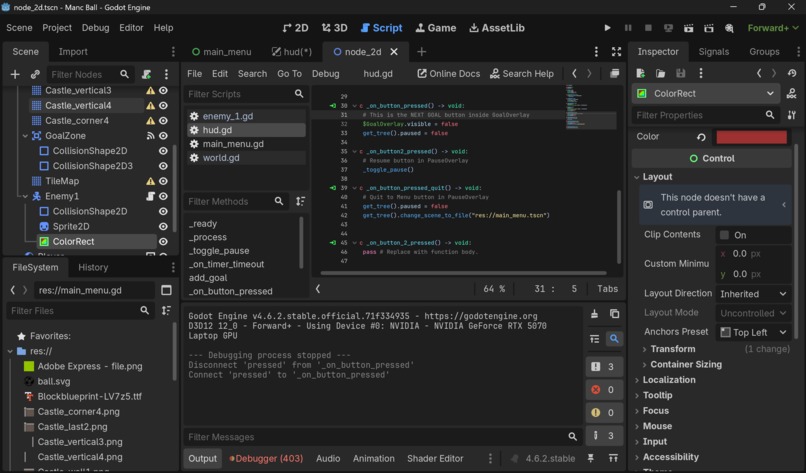Toggle error messages filter showing 0

(x=604, y=390)
